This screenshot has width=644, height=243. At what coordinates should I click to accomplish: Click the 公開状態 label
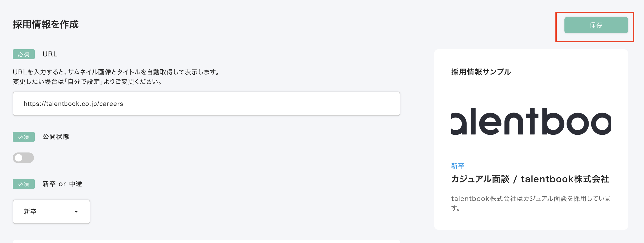point(56,137)
